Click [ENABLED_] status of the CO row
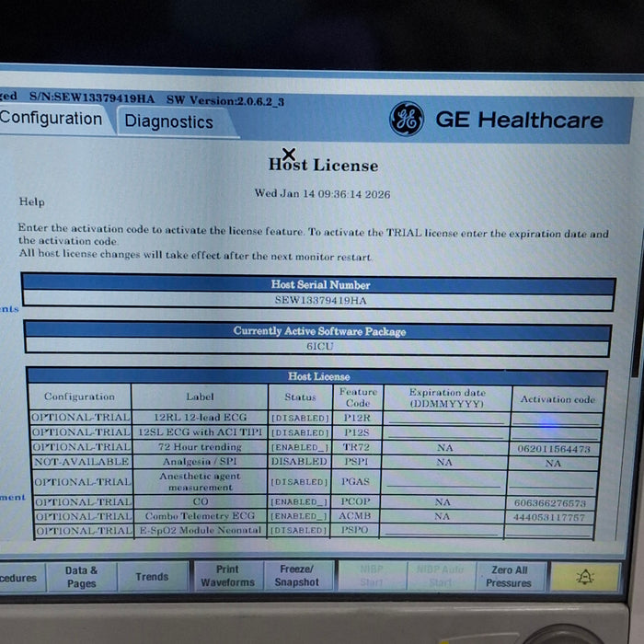This screenshot has width=644, height=644. tap(299, 502)
